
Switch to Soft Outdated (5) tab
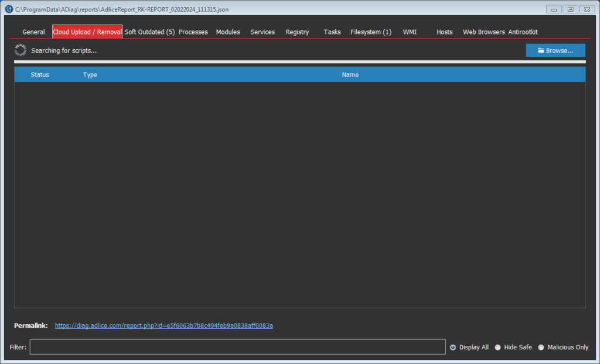149,32
